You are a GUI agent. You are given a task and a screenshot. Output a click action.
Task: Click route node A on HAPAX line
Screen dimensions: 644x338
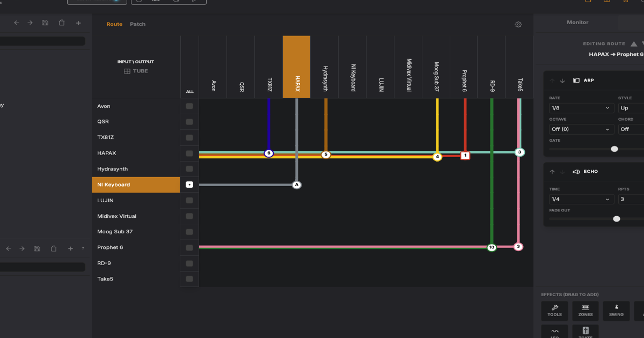tap(297, 185)
